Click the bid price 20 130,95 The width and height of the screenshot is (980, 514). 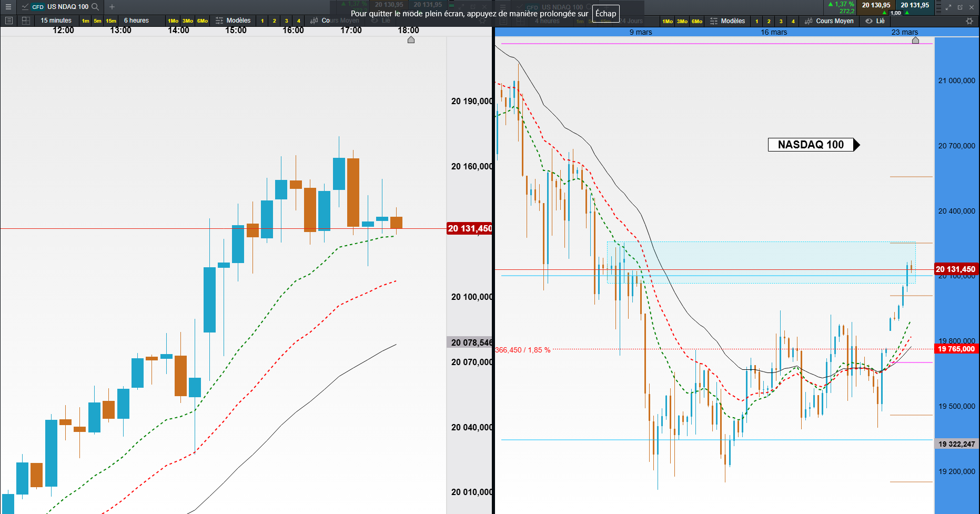point(876,5)
